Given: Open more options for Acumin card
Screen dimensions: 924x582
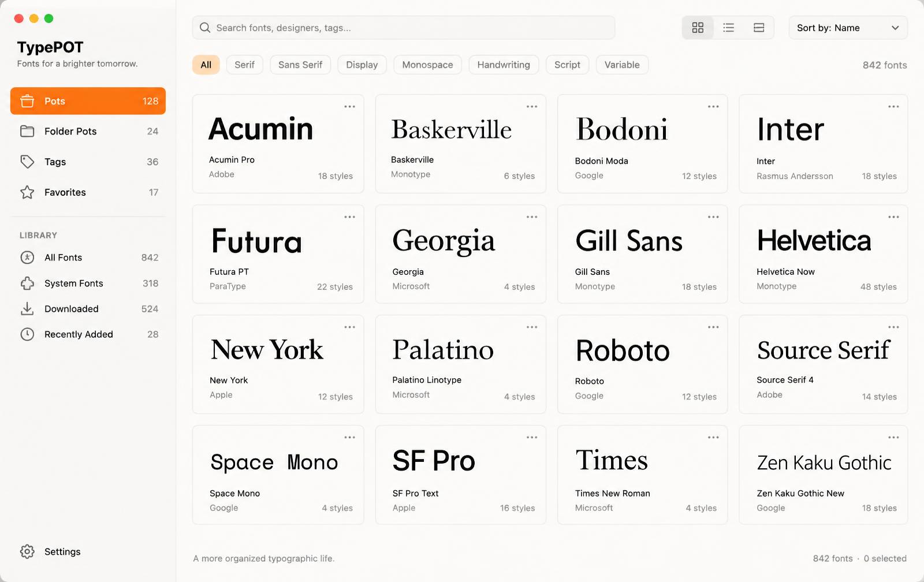Looking at the screenshot, I should pyautogui.click(x=349, y=107).
